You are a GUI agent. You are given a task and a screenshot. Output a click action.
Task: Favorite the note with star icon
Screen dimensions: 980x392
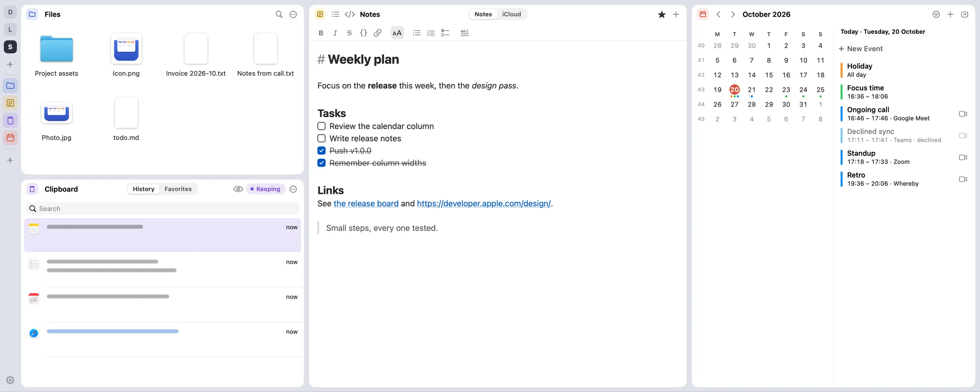tap(662, 15)
